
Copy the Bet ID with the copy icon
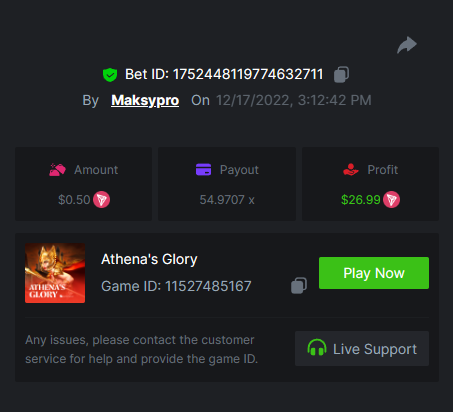[x=341, y=74]
